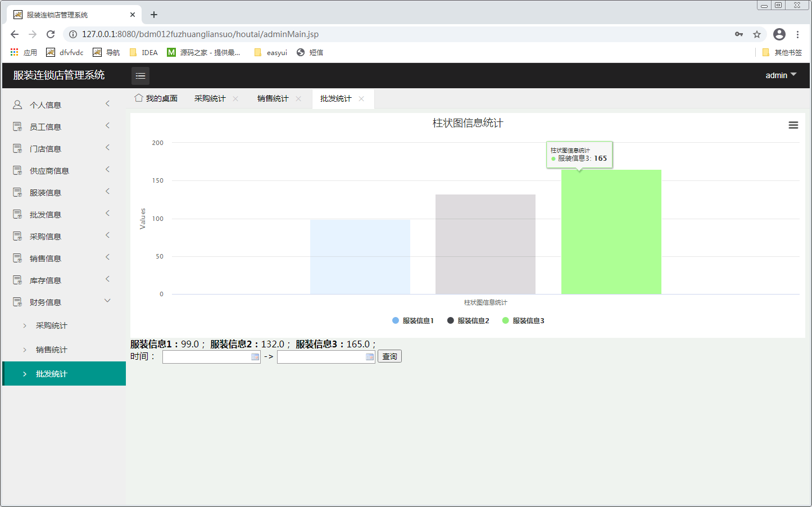Expand the 个人信息 menu chevron

[107, 103]
